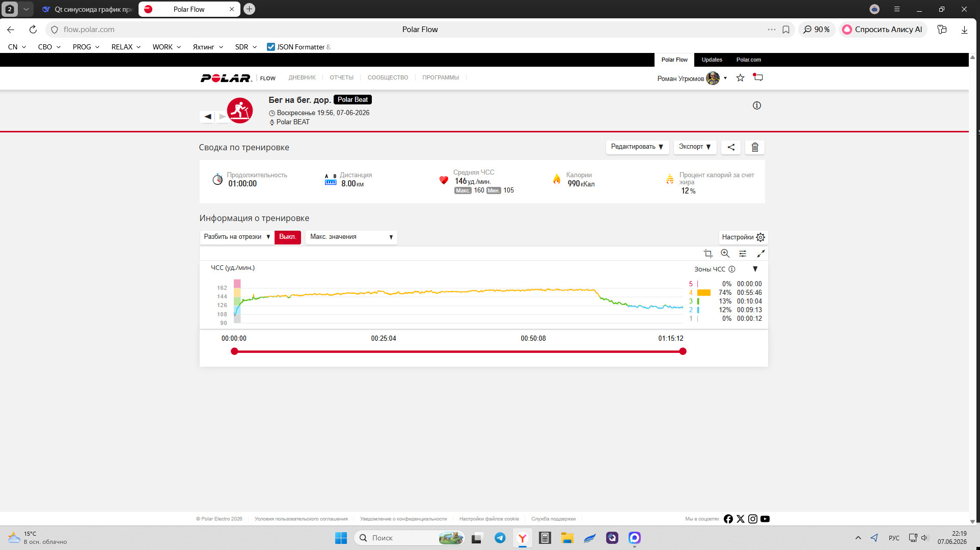Open the ДНЕВНИК menu
980x550 pixels.
[x=302, y=78]
